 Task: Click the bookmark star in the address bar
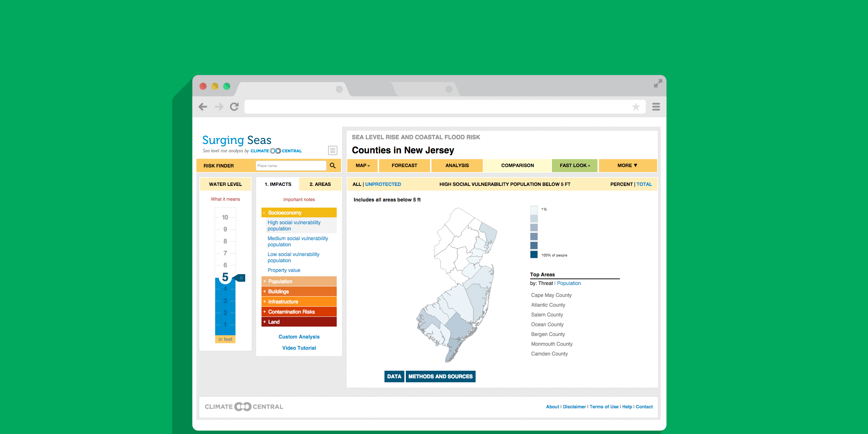636,107
